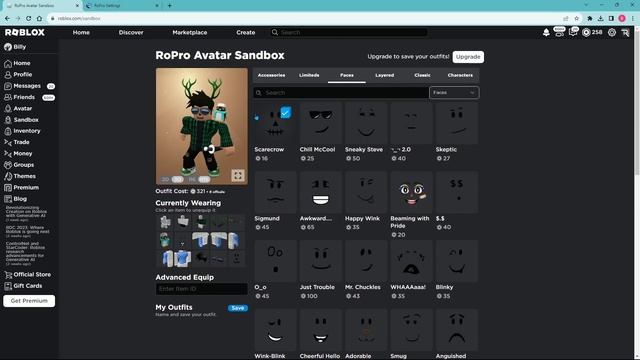Image resolution: width=640 pixels, height=360 pixels.
Task: Select the Beaming with Pride face
Action: coord(411,192)
